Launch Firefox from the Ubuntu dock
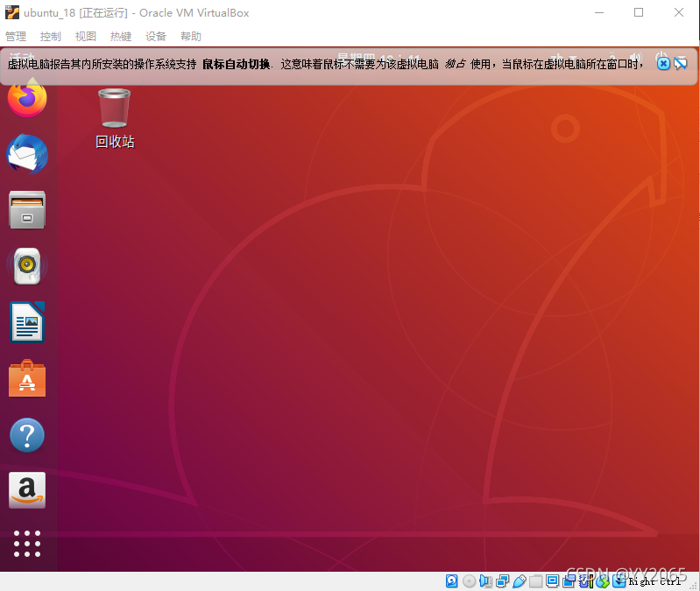700x591 pixels. 27,98
